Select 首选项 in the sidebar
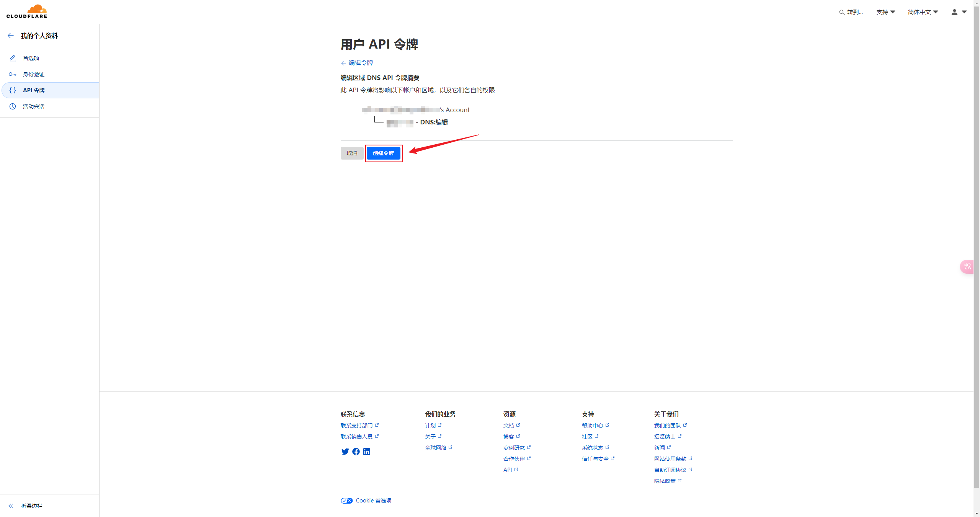 (31, 58)
